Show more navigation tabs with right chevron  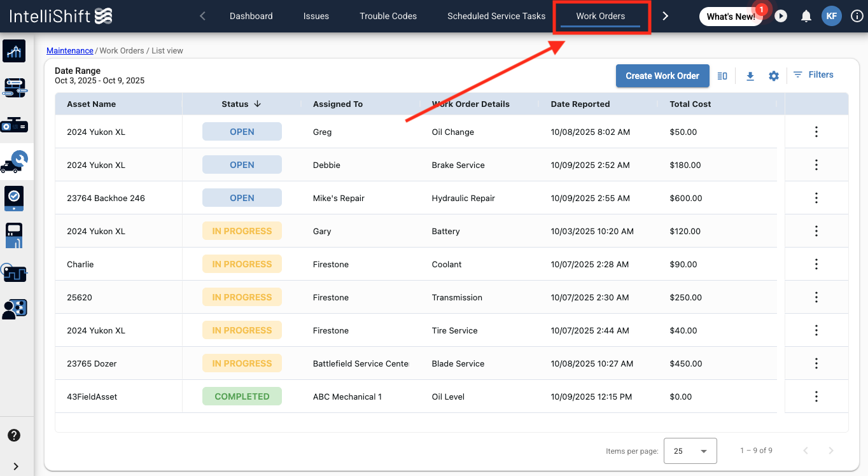point(666,16)
